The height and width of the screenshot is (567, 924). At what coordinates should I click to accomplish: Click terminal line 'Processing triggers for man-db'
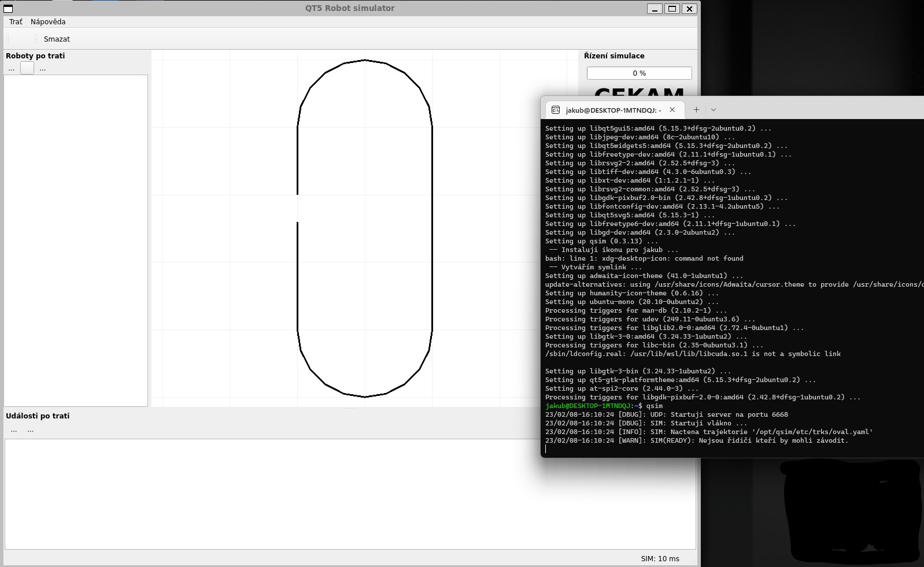[x=635, y=310]
